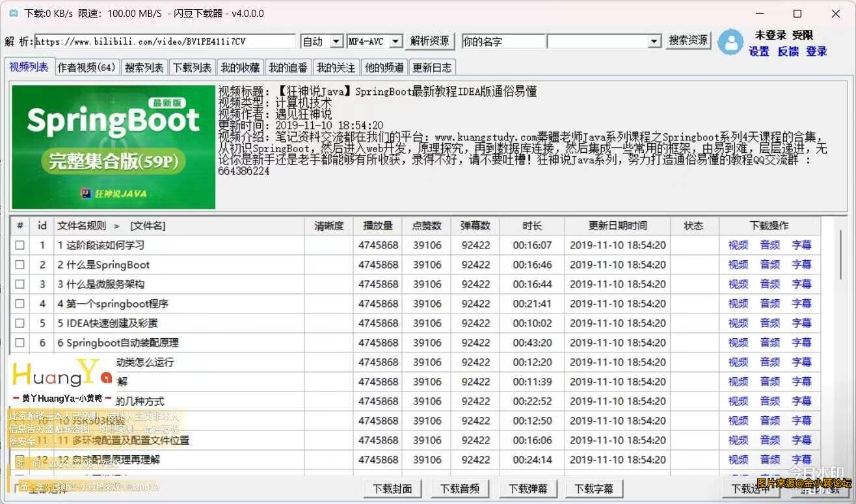Screen dimensions: 856x504
Task: Click the 点赞数 column header
Action: (427, 226)
